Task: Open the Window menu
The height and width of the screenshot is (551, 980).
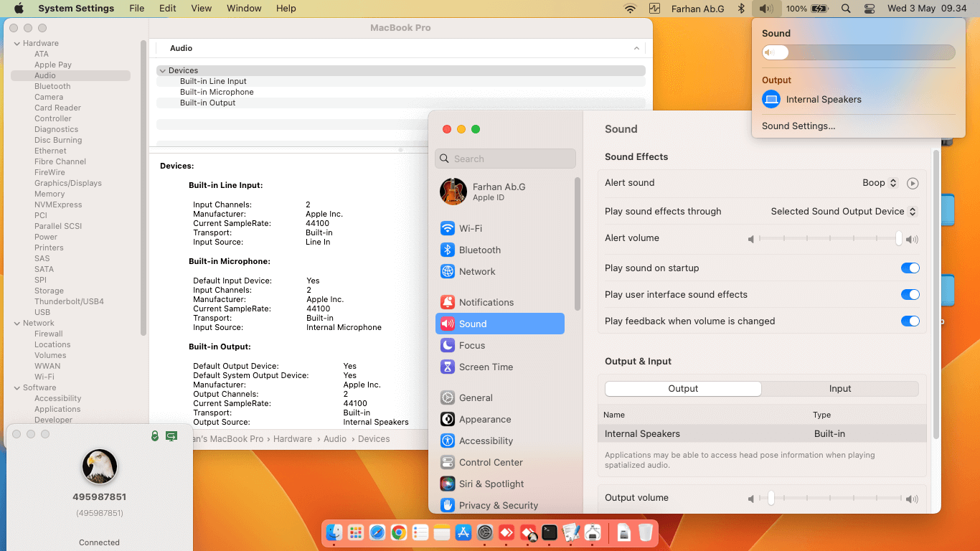Action: [x=244, y=9]
